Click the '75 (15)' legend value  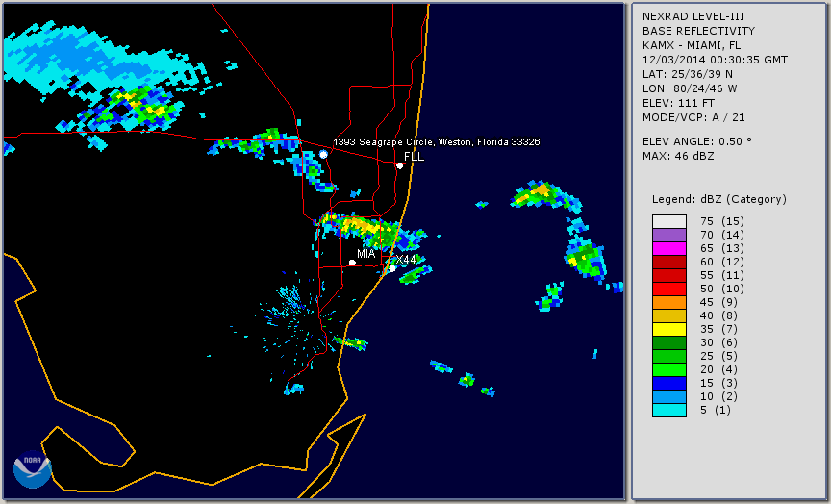(721, 221)
